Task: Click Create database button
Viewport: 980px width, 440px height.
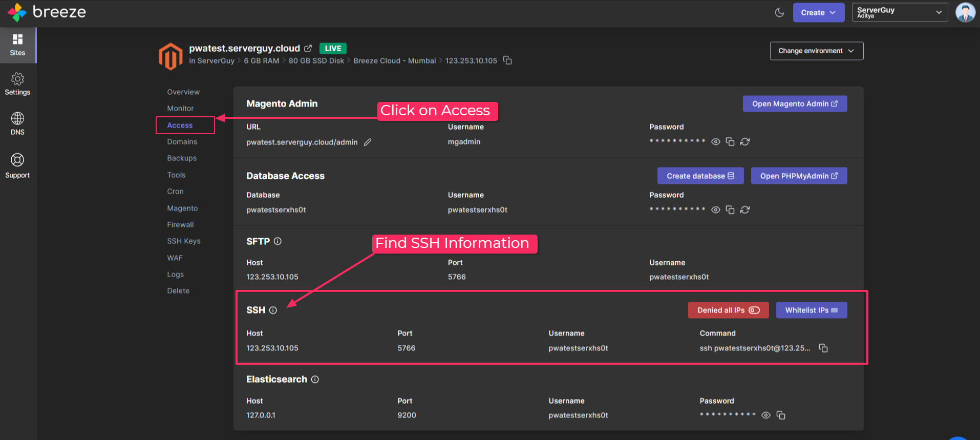Action: click(700, 176)
